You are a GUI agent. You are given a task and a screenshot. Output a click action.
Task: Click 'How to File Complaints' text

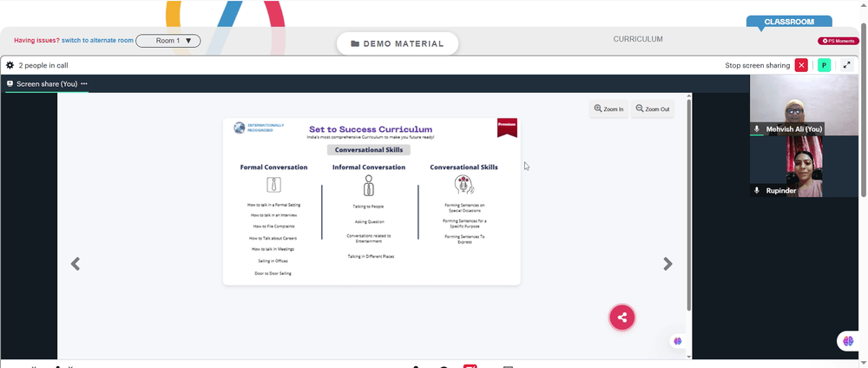point(274,227)
